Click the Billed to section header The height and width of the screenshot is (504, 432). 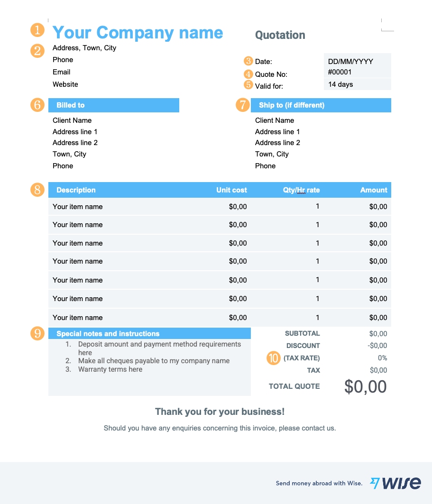(x=114, y=105)
